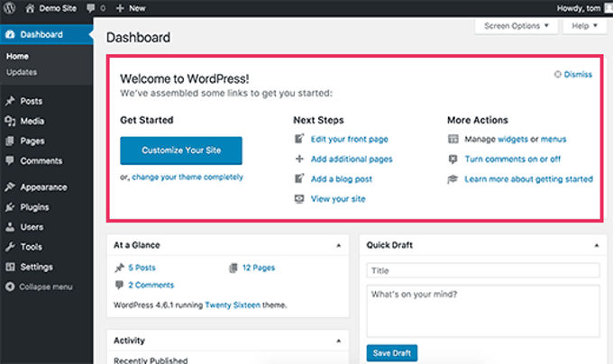Open the Screen Options dropdown
Viewport: 613px width, 364px height.
[516, 26]
